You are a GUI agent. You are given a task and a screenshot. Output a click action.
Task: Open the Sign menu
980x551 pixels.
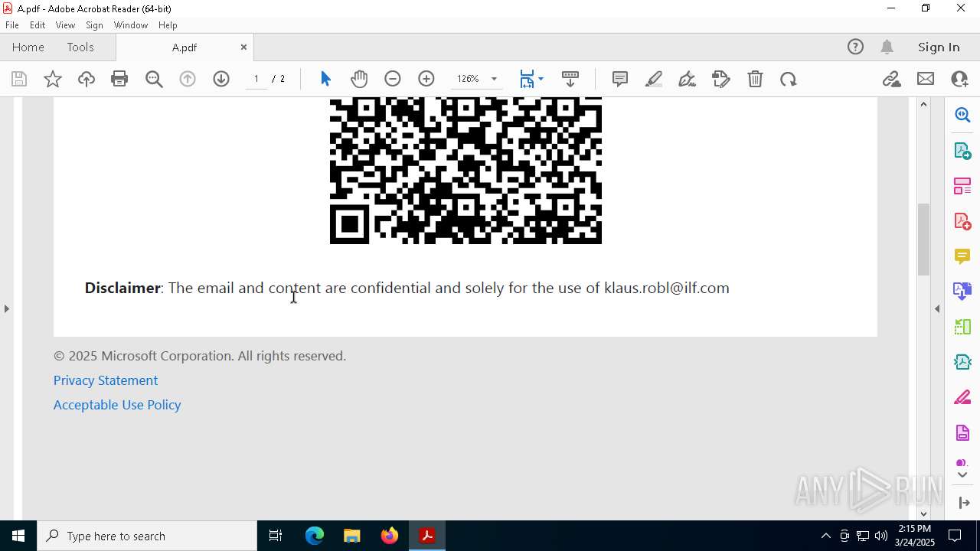(x=94, y=25)
